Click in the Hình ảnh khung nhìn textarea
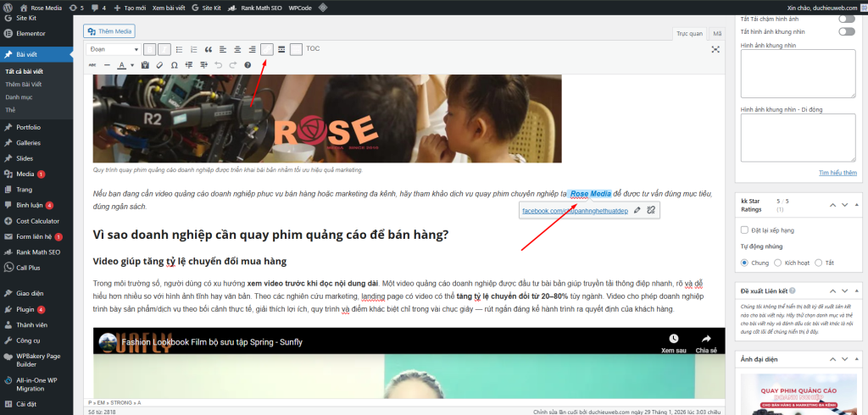 pos(798,75)
